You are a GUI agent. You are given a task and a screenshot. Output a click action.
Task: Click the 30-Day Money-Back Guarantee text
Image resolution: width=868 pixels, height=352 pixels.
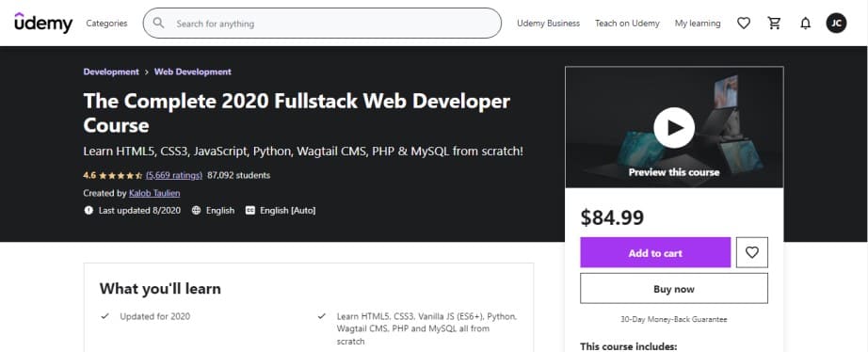[674, 319]
